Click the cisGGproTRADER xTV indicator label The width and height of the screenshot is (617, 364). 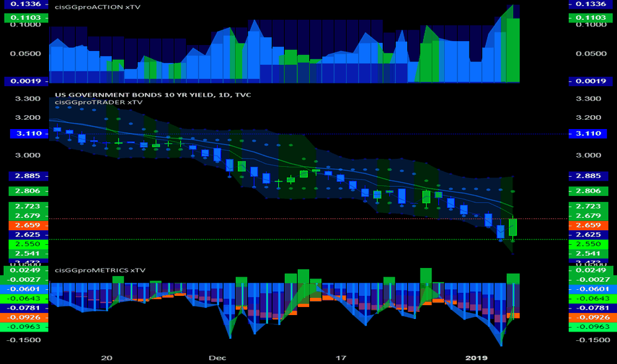tap(99, 103)
